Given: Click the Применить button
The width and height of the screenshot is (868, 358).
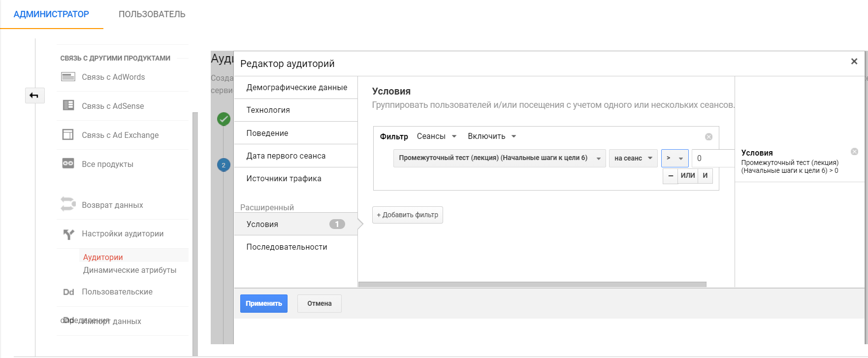Looking at the screenshot, I should click(264, 303).
